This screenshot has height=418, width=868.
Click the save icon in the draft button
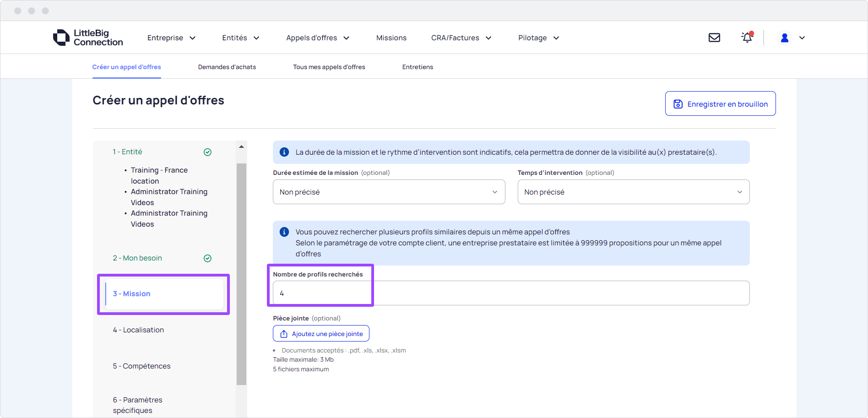678,104
